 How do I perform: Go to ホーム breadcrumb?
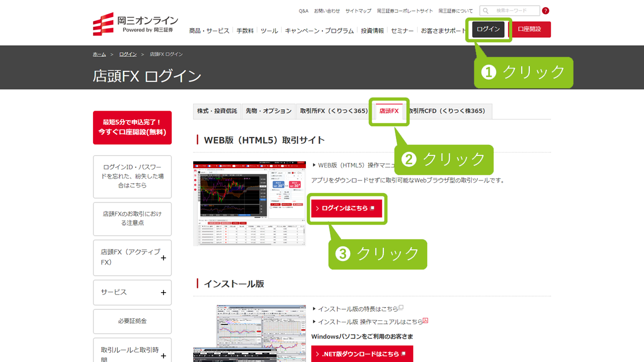tap(99, 54)
